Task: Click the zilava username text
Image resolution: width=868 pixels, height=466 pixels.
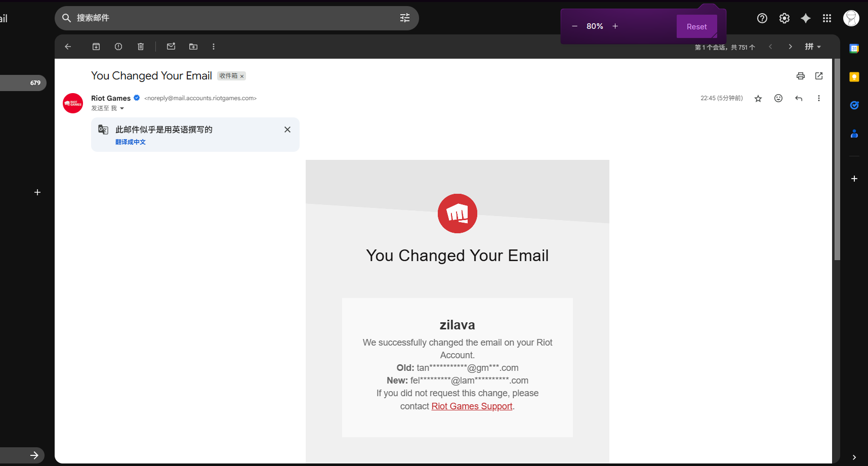Action: (458, 325)
